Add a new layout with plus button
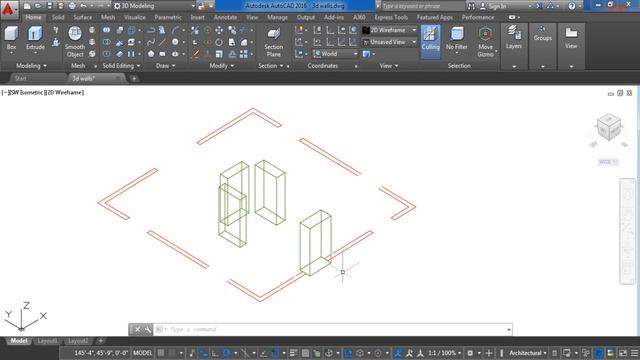This screenshot has height=360, width=640. tap(101, 341)
